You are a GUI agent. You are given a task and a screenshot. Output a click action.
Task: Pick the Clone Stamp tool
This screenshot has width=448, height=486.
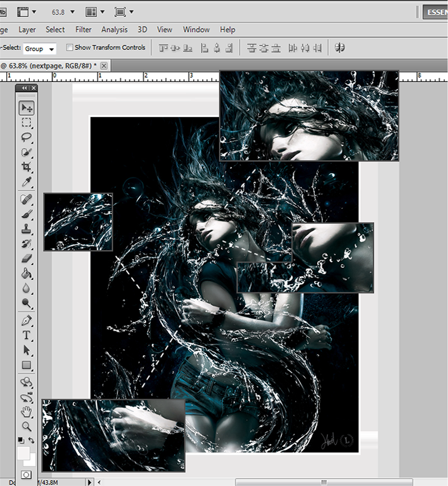tap(26, 229)
